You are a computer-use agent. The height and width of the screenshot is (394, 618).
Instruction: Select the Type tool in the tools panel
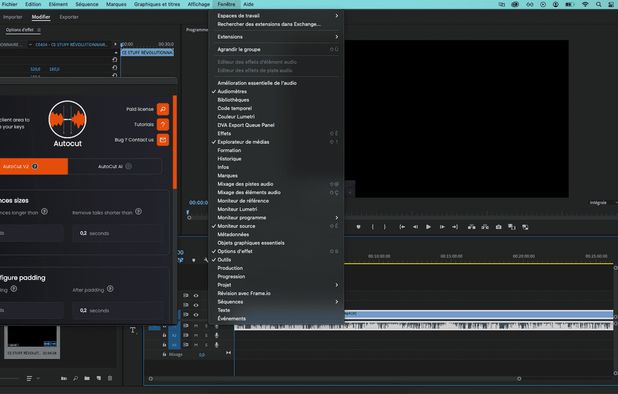pos(133,330)
